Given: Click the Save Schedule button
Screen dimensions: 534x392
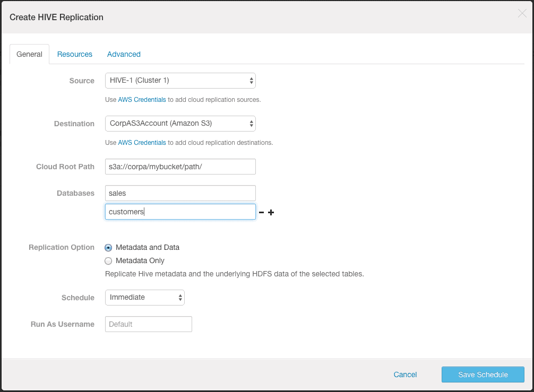Looking at the screenshot, I should 483,374.
